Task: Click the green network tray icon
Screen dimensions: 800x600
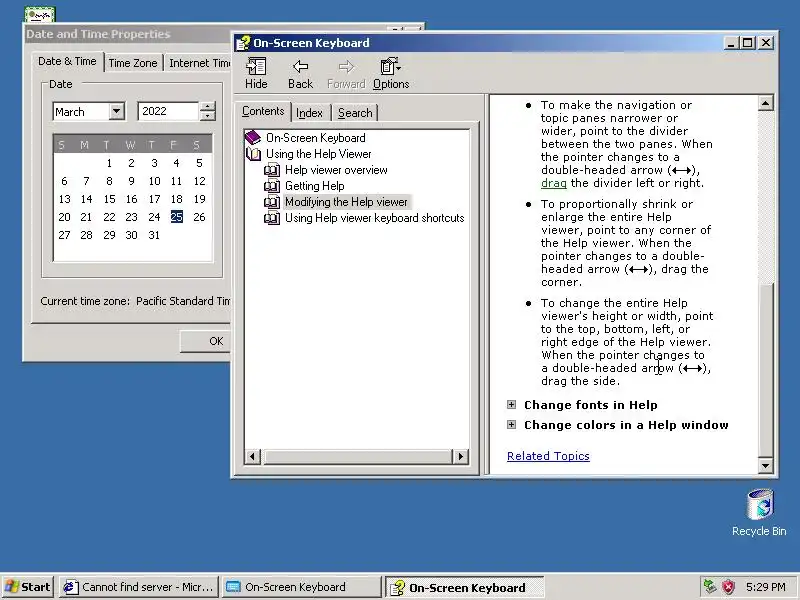Action: (710, 587)
